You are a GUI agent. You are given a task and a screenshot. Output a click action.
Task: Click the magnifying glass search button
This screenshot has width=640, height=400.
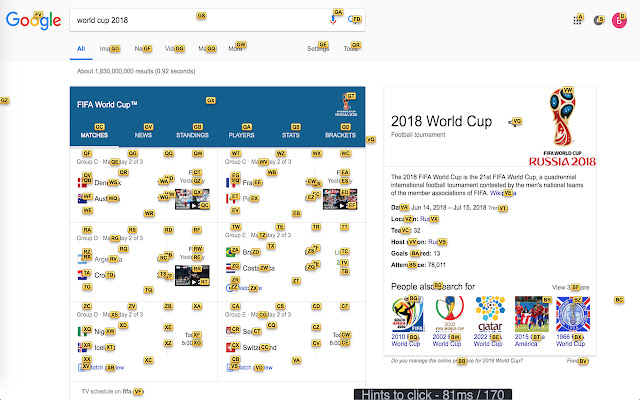(x=353, y=19)
